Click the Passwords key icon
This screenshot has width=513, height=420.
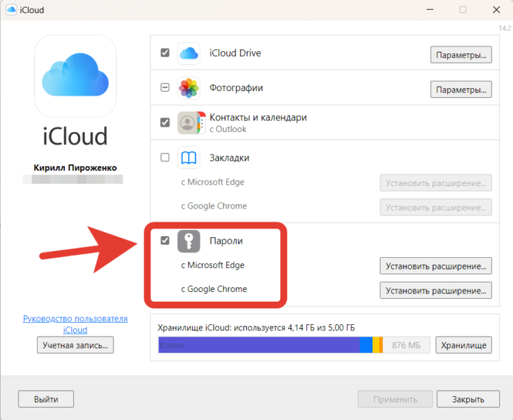click(x=189, y=241)
